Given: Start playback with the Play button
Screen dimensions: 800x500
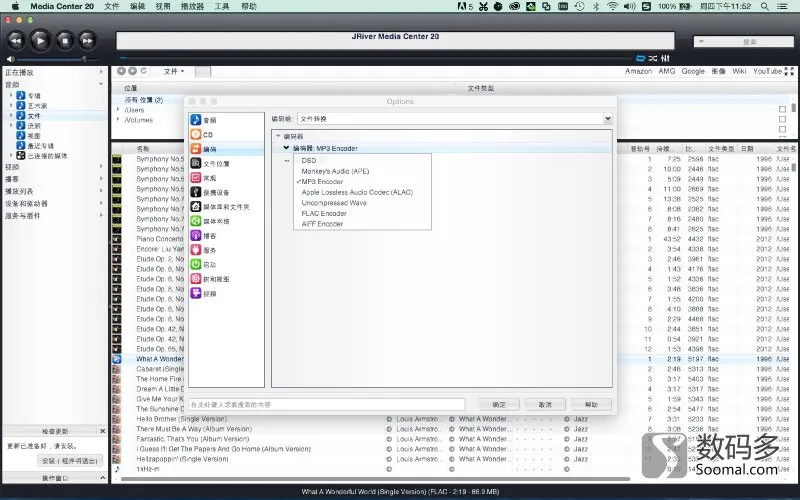Looking at the screenshot, I should [x=40, y=40].
